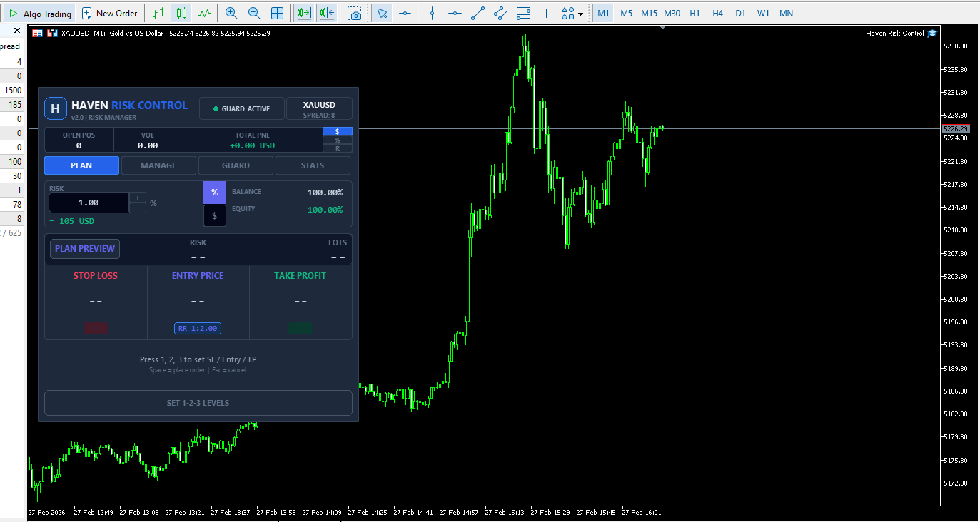Set chart to MN monthly timeframe

pos(786,13)
